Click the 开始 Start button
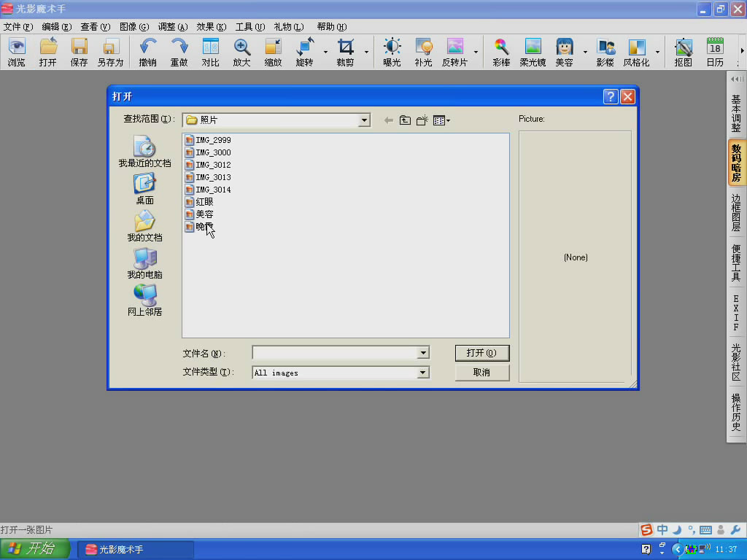Viewport: 747px width, 560px height. [x=35, y=549]
